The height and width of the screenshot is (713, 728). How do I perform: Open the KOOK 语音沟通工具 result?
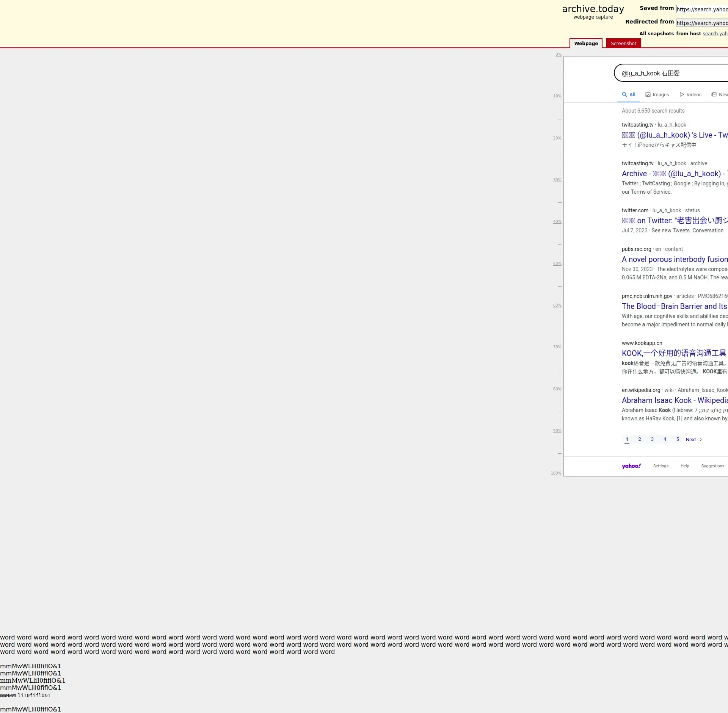(674, 353)
